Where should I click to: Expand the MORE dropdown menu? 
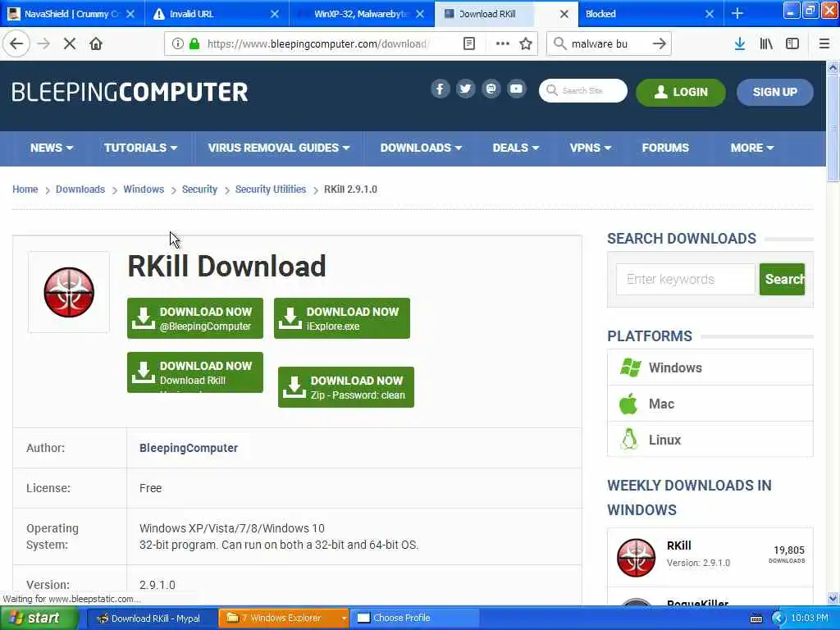coord(752,148)
